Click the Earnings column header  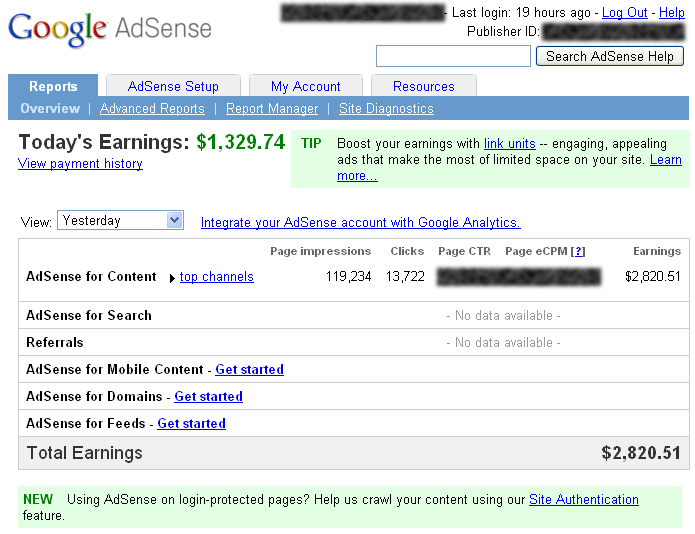[657, 251]
